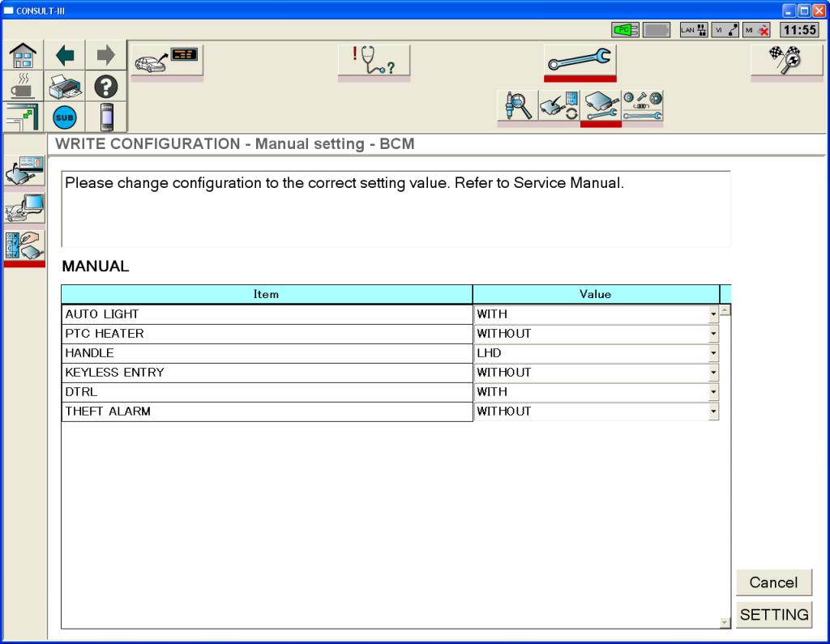Click the Home icon
The image size is (830, 644).
22,55
